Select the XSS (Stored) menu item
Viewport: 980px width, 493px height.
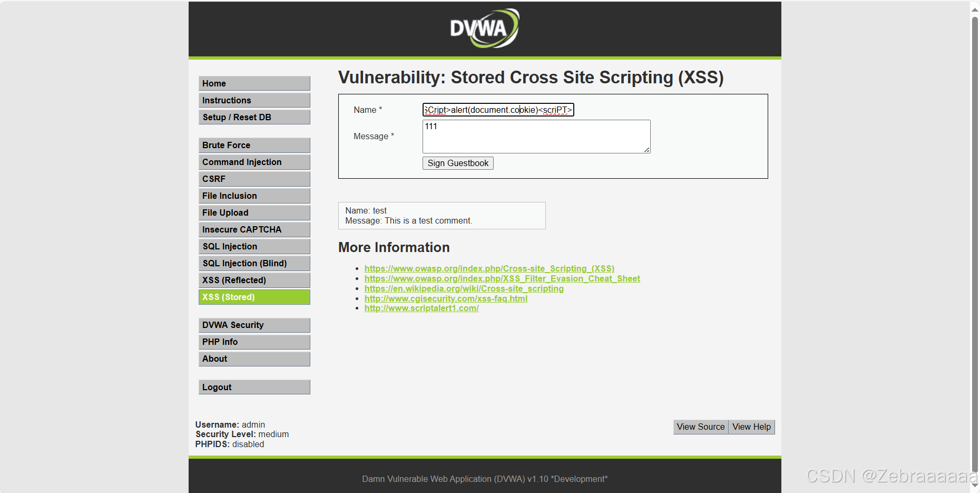(254, 297)
